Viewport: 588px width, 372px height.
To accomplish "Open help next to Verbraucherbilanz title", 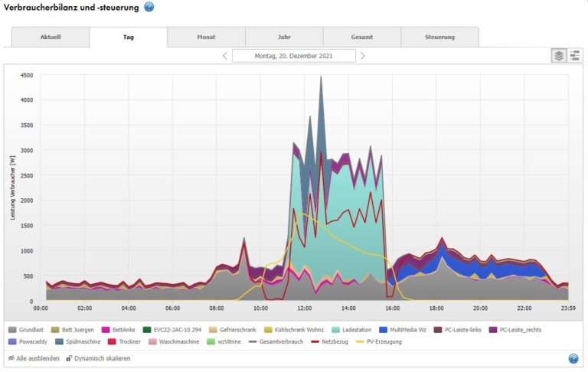I will click(x=149, y=8).
